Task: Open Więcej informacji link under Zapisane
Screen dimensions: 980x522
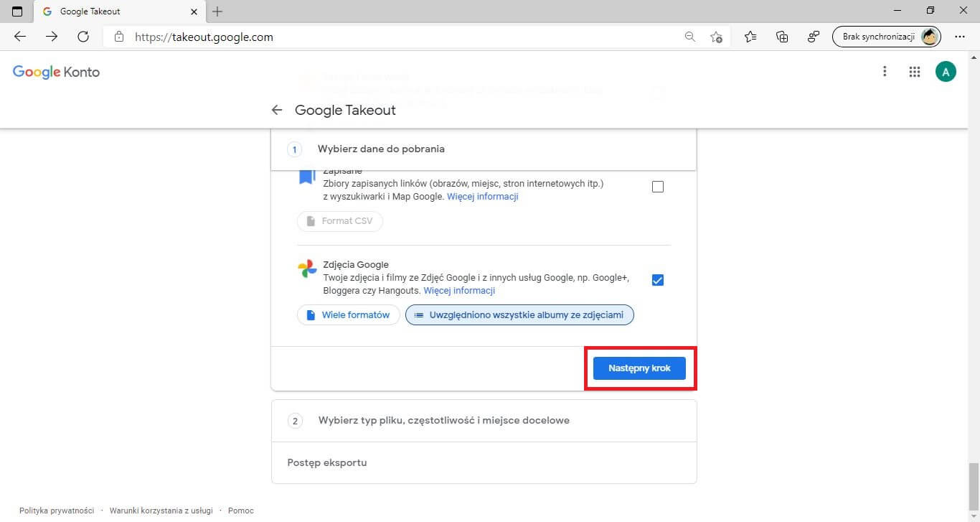Action: click(x=483, y=196)
